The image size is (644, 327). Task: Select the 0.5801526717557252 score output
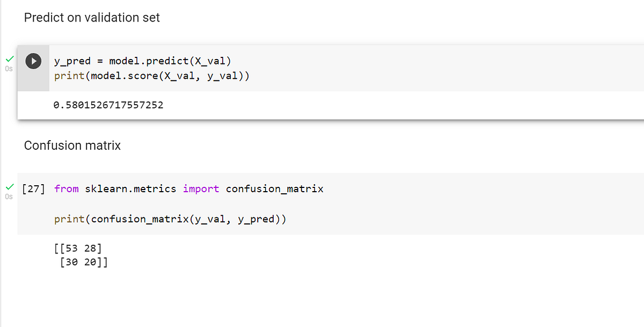click(108, 105)
